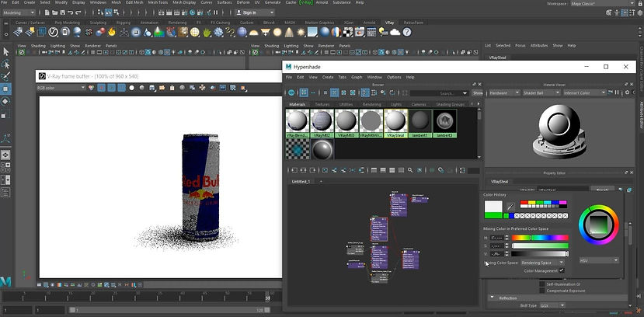Select the VRaySteal material swatch
The height and width of the screenshot is (317, 644).
click(396, 124)
